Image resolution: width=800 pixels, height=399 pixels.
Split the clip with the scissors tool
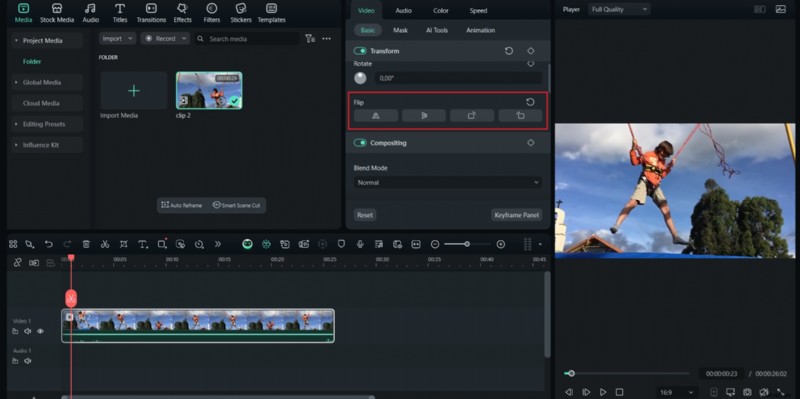pyautogui.click(x=105, y=244)
